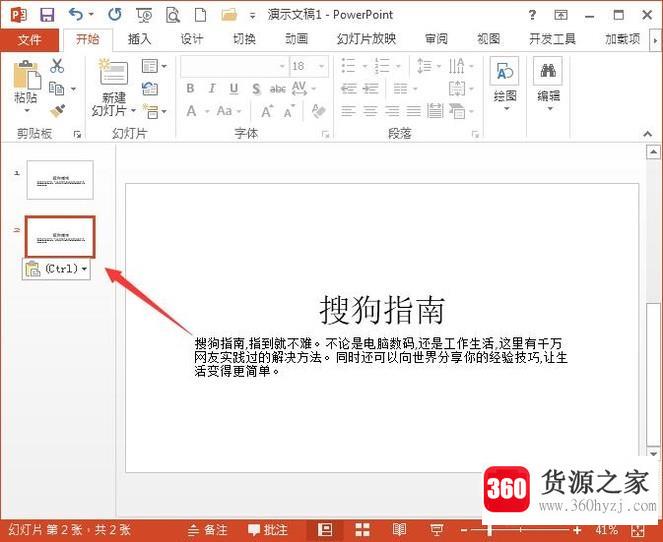This screenshot has height=542, width=663.
Task: Fit slide to current window
Action: tap(638, 530)
